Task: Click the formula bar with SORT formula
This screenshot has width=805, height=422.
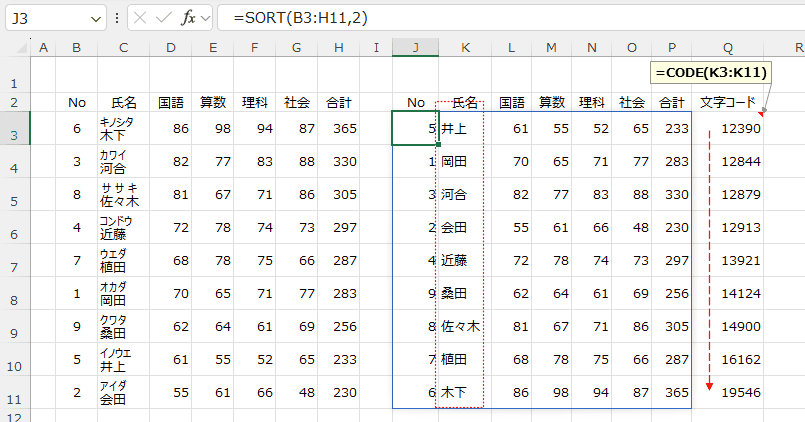Action: click(x=500, y=18)
